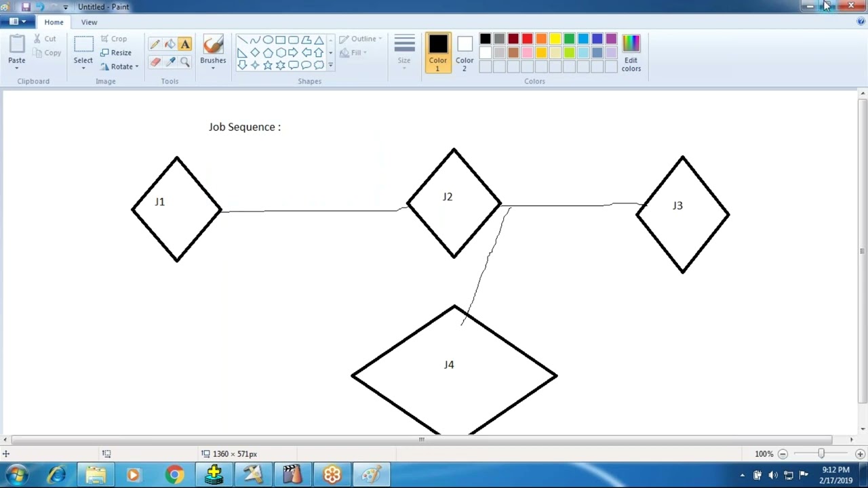This screenshot has width=868, height=488.
Task: Open Paint Help question mark
Action: tap(861, 22)
